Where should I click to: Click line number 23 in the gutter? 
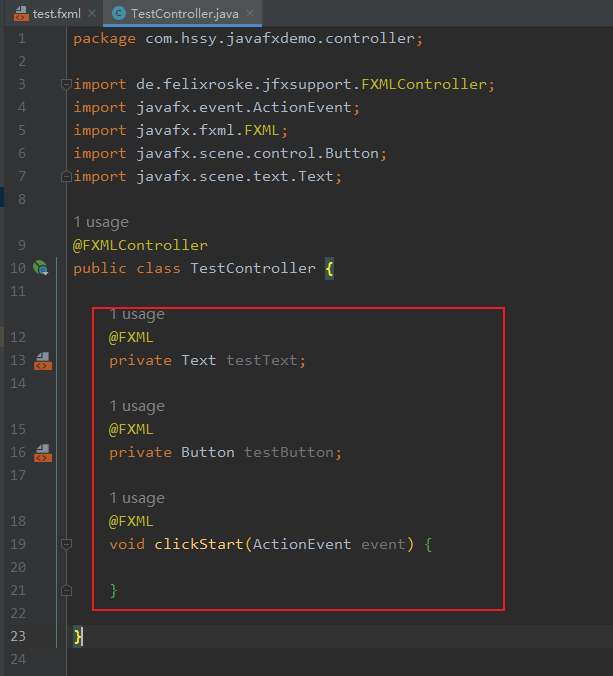[18, 636]
